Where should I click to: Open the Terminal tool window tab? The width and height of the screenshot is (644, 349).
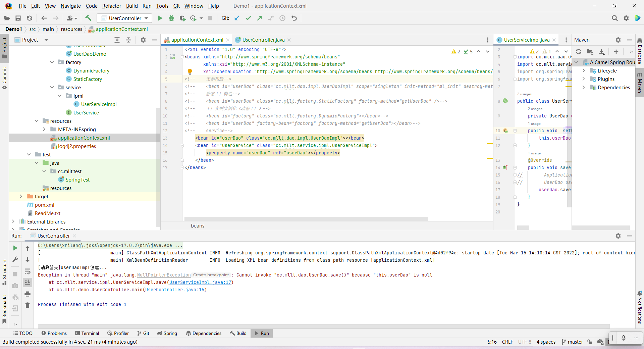point(87,333)
